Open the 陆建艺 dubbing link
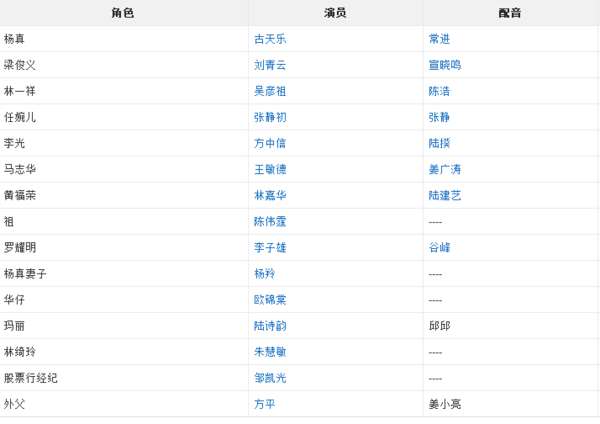600x424 pixels. [445, 195]
